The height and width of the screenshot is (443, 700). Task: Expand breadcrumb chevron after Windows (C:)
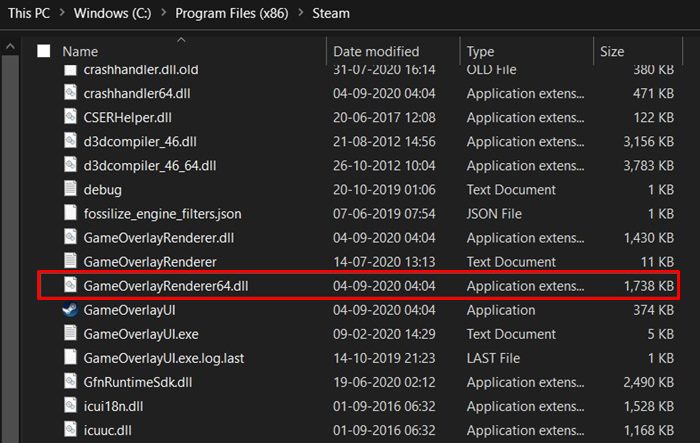[163, 13]
